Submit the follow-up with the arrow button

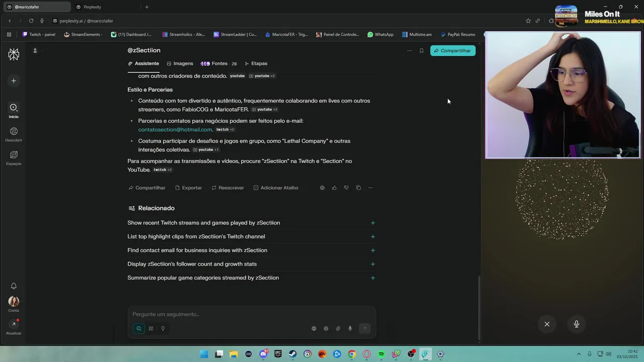click(x=365, y=329)
